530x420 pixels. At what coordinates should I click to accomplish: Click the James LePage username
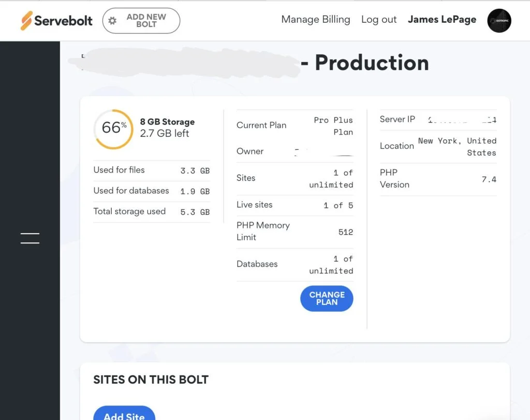[442, 20]
